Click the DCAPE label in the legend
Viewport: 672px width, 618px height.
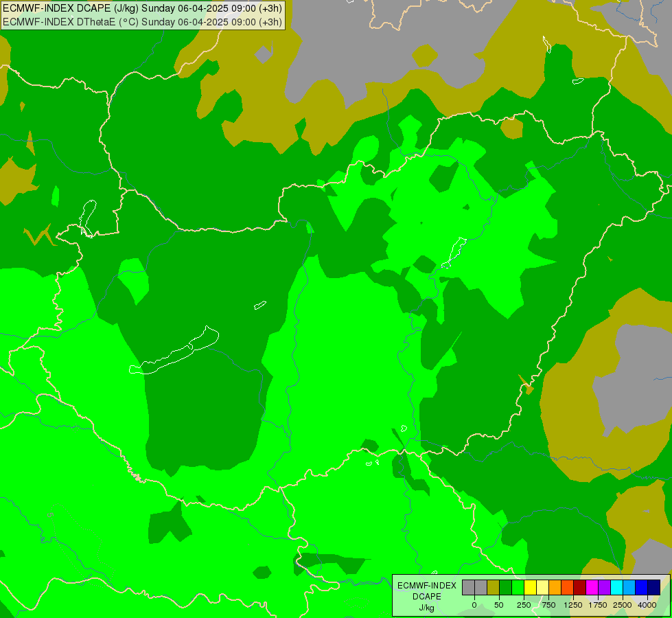click(x=427, y=597)
